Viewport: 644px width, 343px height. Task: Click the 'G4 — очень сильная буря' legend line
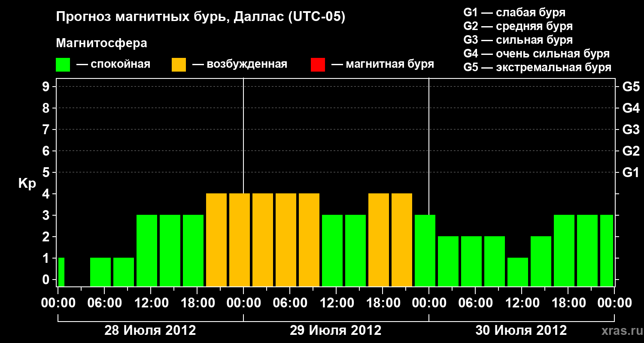[537, 54]
